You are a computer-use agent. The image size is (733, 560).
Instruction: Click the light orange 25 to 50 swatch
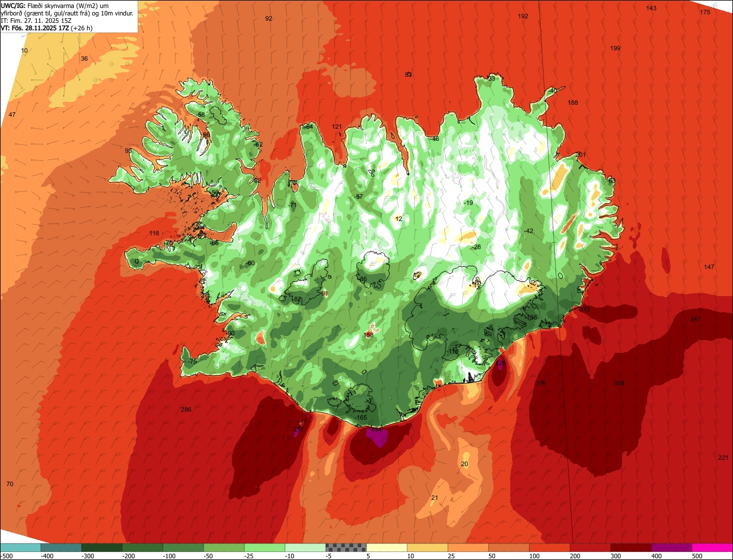pyautogui.click(x=468, y=547)
